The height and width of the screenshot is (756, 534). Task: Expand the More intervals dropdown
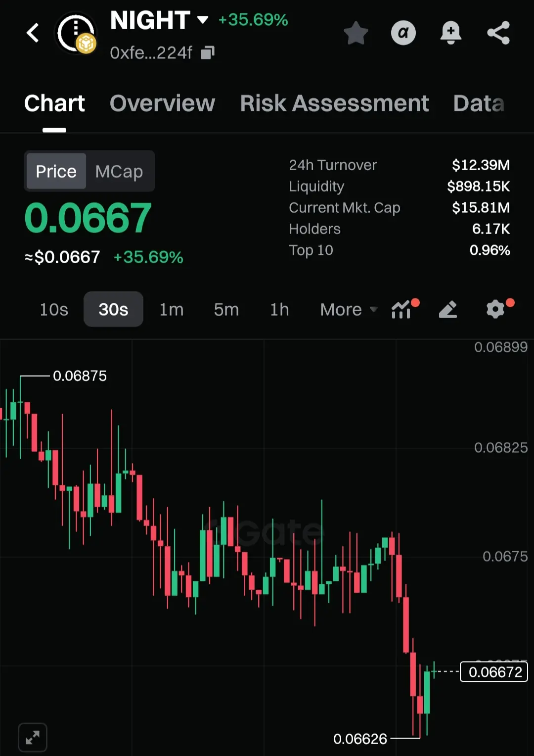tap(349, 309)
